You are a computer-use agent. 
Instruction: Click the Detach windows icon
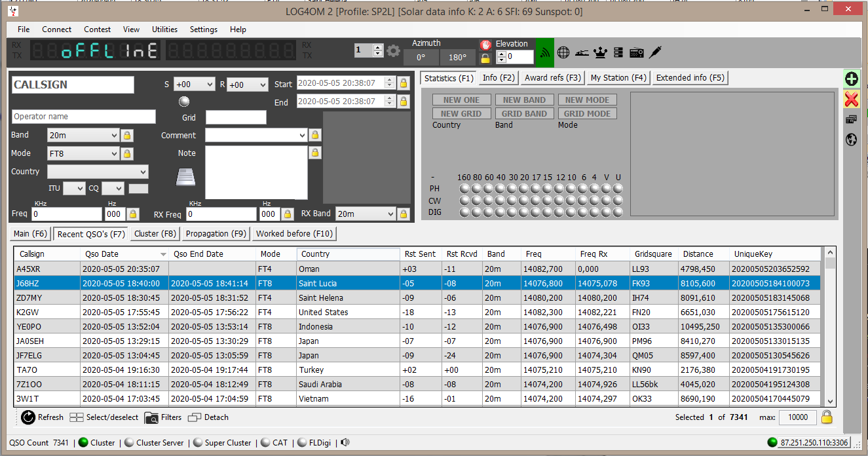[194, 417]
